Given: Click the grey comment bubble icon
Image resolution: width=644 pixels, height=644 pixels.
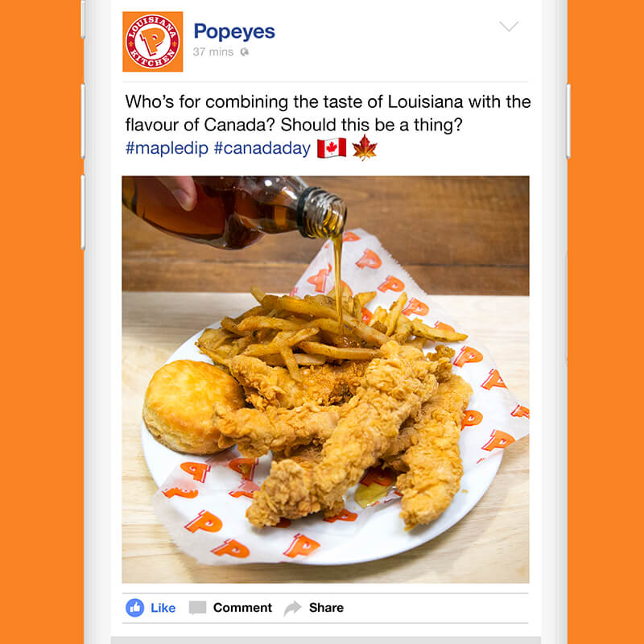Looking at the screenshot, I should pyautogui.click(x=197, y=608).
